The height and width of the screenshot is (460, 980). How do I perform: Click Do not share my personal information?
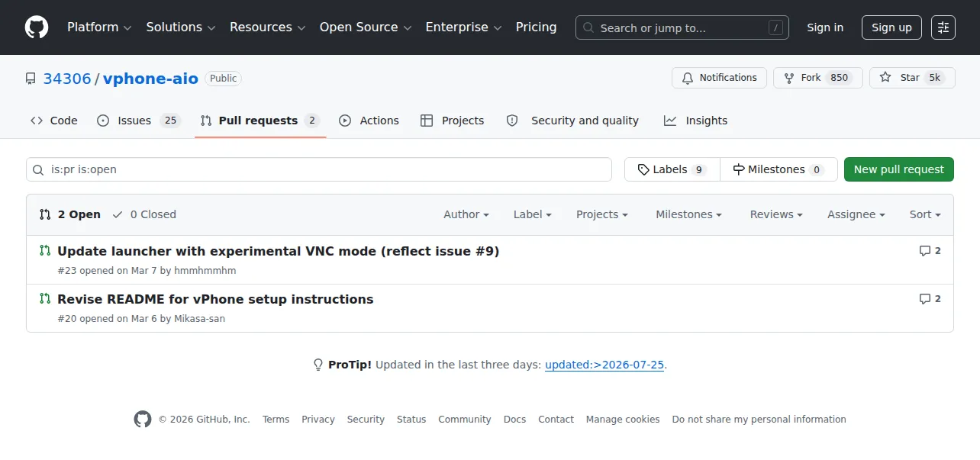coord(759,420)
